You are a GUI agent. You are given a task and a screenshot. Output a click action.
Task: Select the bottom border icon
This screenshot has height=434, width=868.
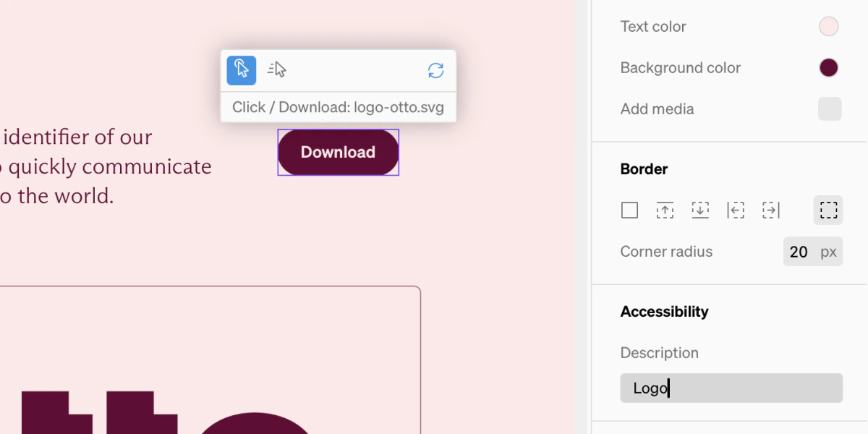point(700,210)
